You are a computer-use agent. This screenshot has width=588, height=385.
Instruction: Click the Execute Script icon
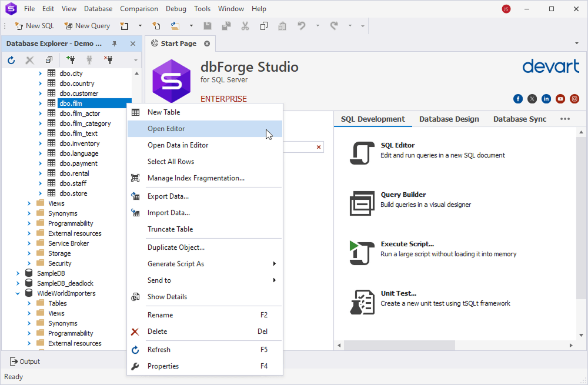(362, 253)
